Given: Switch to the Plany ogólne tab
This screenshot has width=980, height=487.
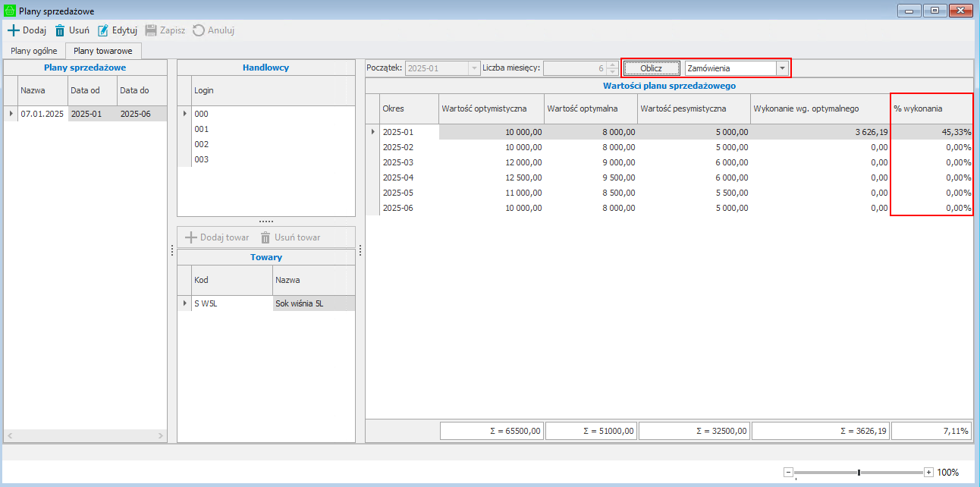Looking at the screenshot, I should click(x=33, y=51).
